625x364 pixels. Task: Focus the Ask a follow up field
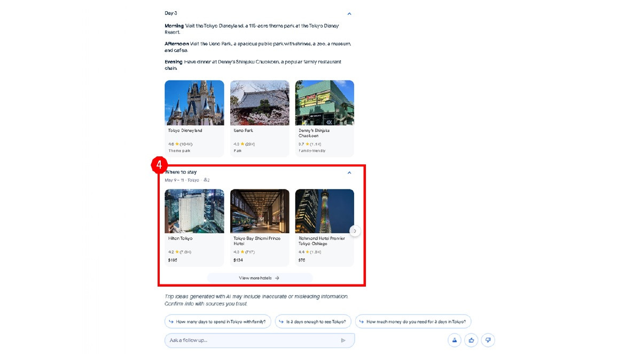coord(260,340)
